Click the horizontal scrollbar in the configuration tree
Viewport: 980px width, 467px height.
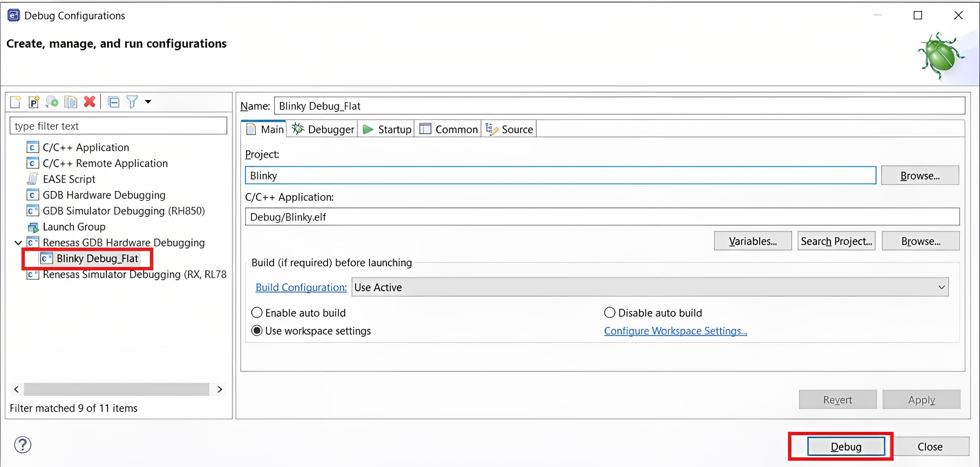click(117, 389)
